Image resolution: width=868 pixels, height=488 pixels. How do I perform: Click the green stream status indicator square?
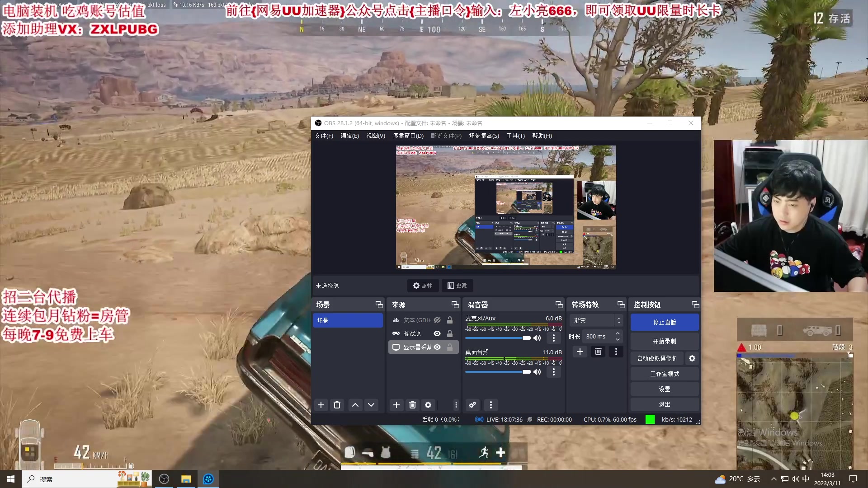tap(650, 419)
